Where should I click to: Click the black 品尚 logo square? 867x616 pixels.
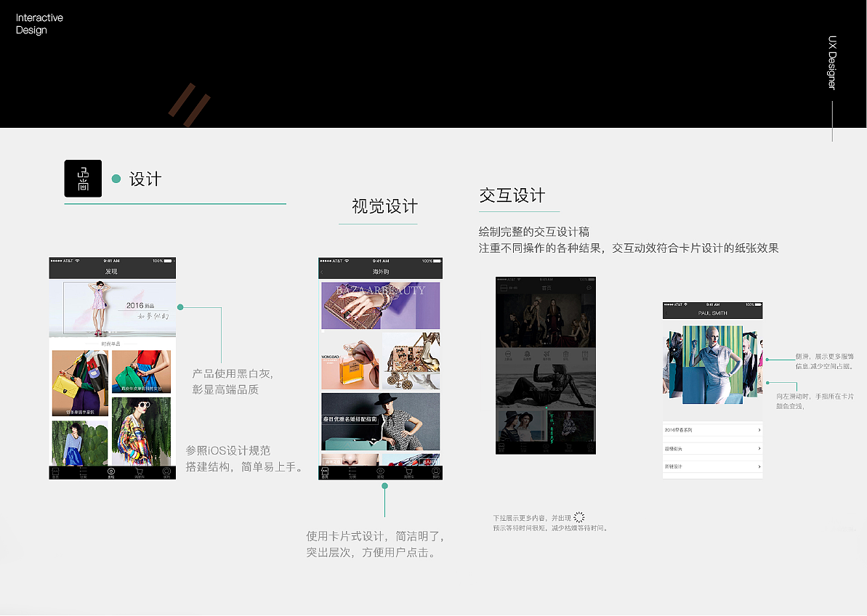[x=83, y=179]
